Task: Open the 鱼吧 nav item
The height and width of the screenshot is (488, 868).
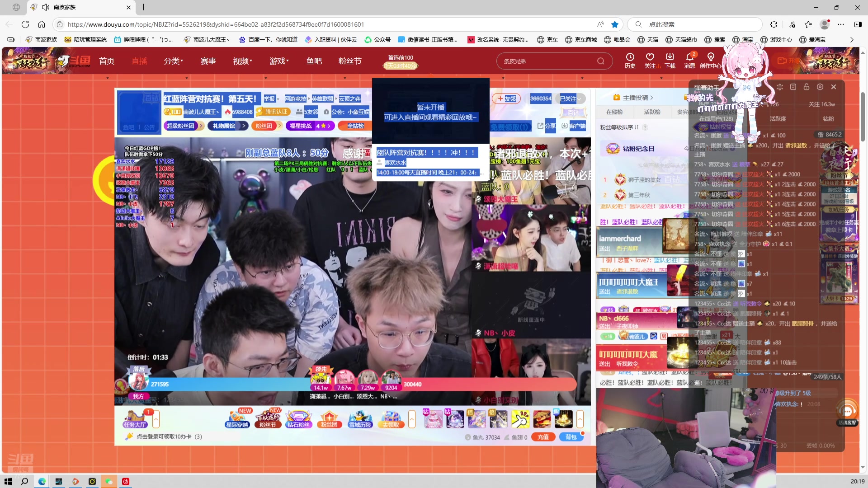Action: [314, 61]
